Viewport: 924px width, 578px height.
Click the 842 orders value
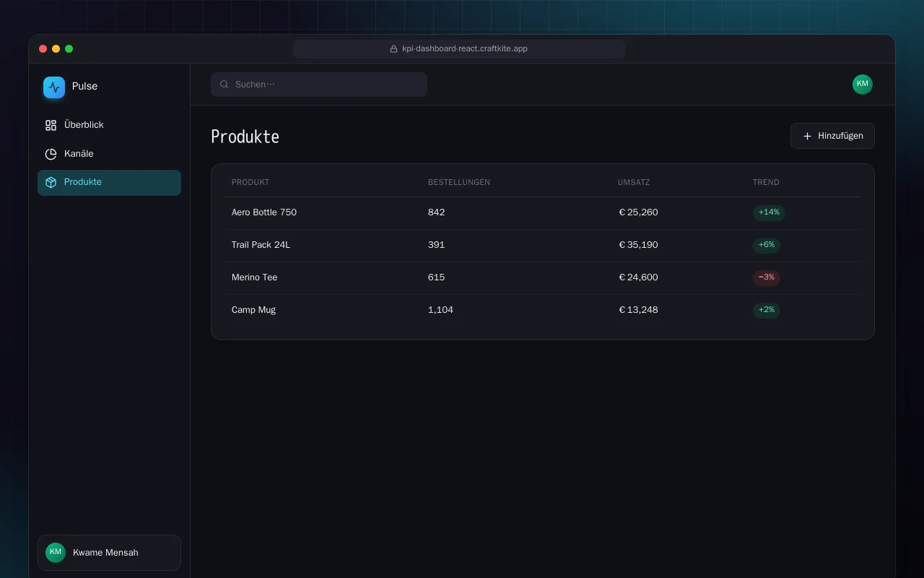(x=436, y=212)
